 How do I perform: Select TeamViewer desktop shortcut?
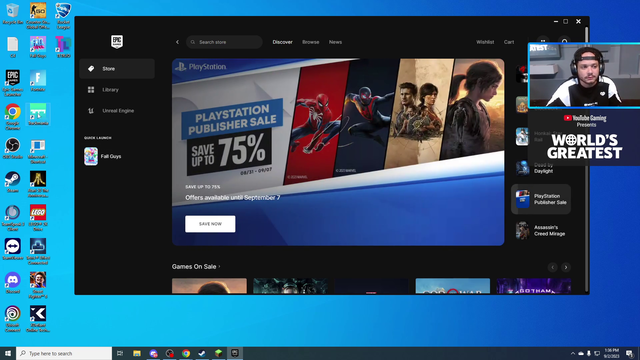(13, 249)
